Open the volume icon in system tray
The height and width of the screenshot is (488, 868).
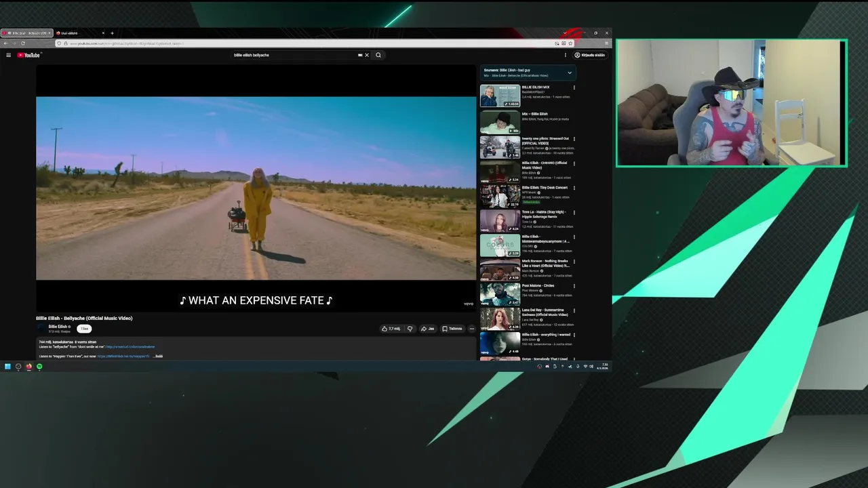tap(593, 367)
